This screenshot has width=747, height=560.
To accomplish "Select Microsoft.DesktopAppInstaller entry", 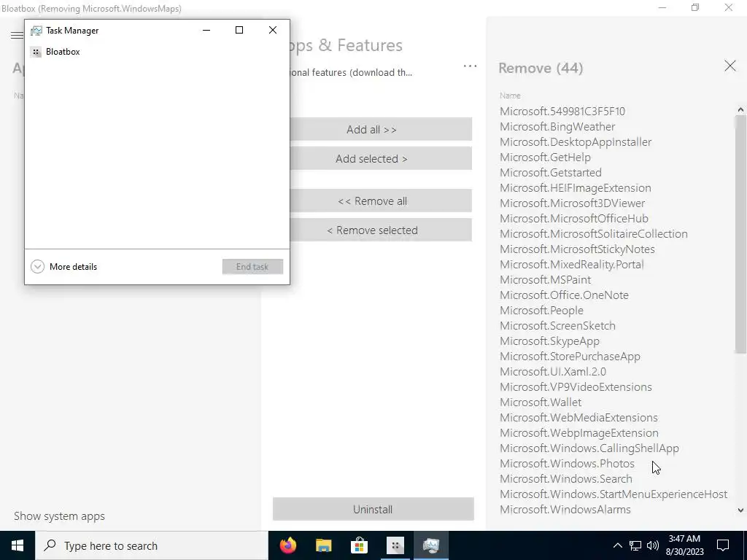I will [x=576, y=142].
